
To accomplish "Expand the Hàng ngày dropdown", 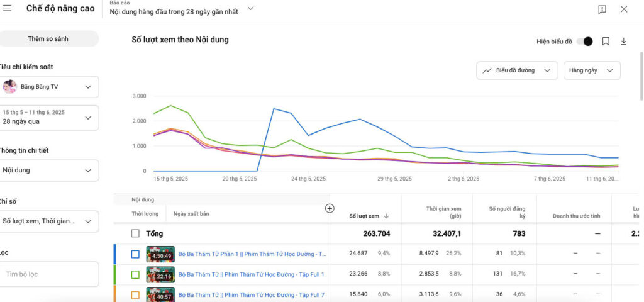I will [x=591, y=70].
